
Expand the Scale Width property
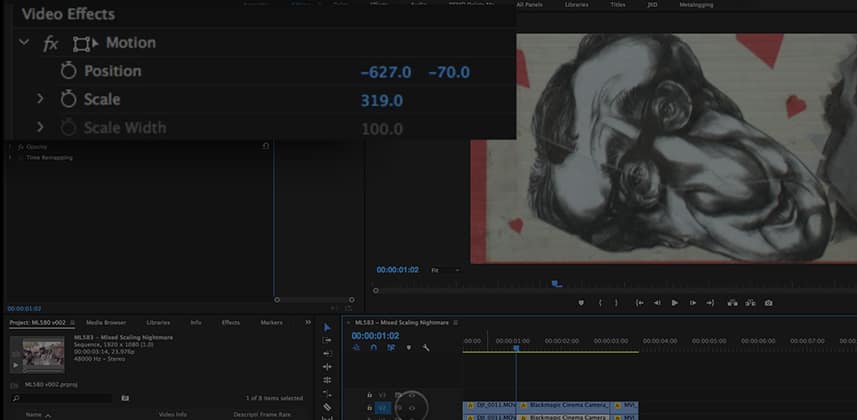coord(40,127)
